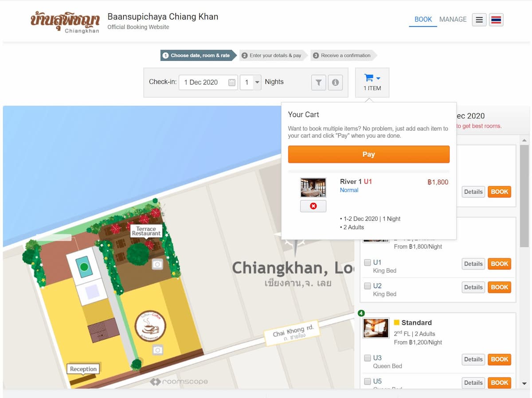This screenshot has width=532, height=398.
Task: Select the U2 King Bed checkbox
Action: [x=367, y=286]
